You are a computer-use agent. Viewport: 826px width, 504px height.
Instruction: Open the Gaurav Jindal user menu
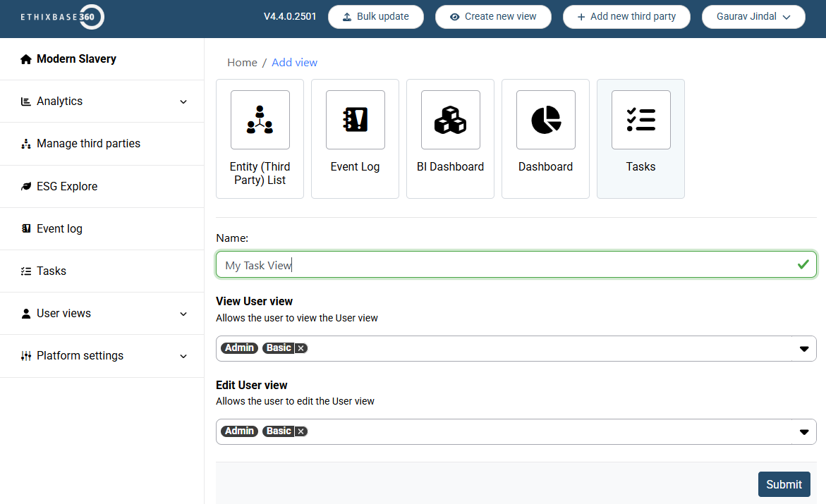click(x=753, y=17)
